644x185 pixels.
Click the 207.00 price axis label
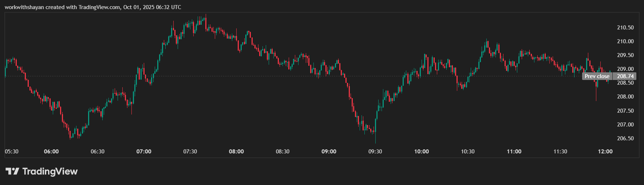[x=625, y=125]
